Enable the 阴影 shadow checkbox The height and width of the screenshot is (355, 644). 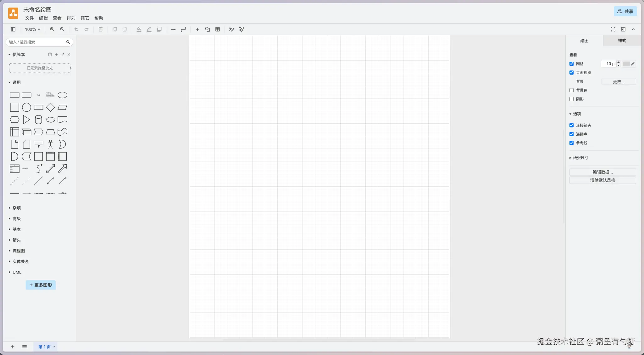coord(571,99)
